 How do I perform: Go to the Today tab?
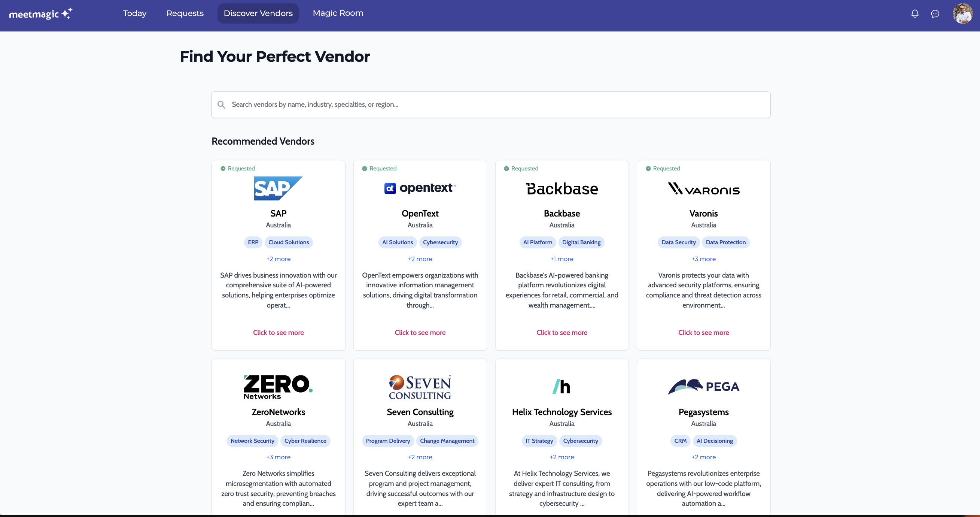tap(135, 13)
